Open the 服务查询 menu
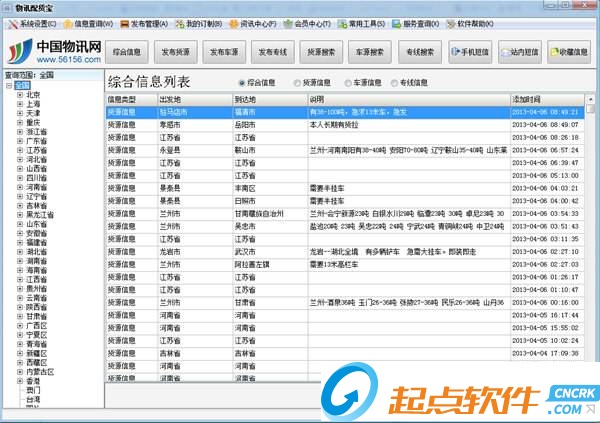600x423 pixels. [416, 24]
